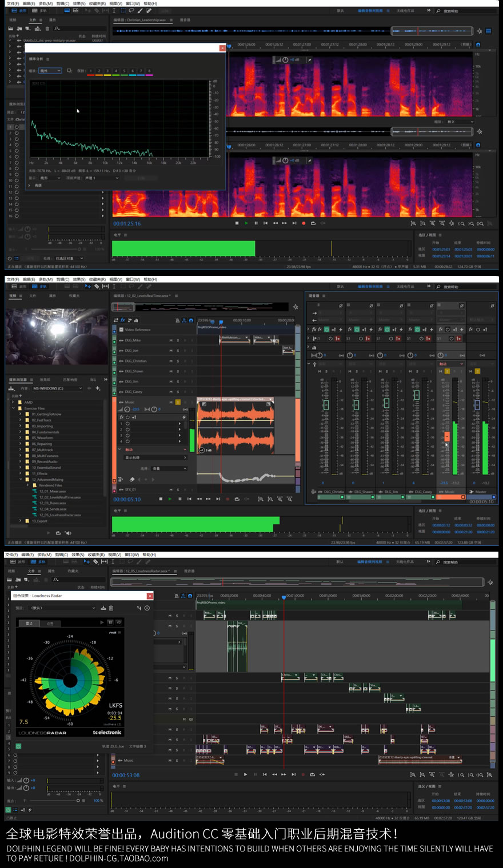Image resolution: width=503 pixels, height=868 pixels.
Task: Switch to 多轨 view in 12_02_LevelsRealTime window
Action: click(40, 286)
